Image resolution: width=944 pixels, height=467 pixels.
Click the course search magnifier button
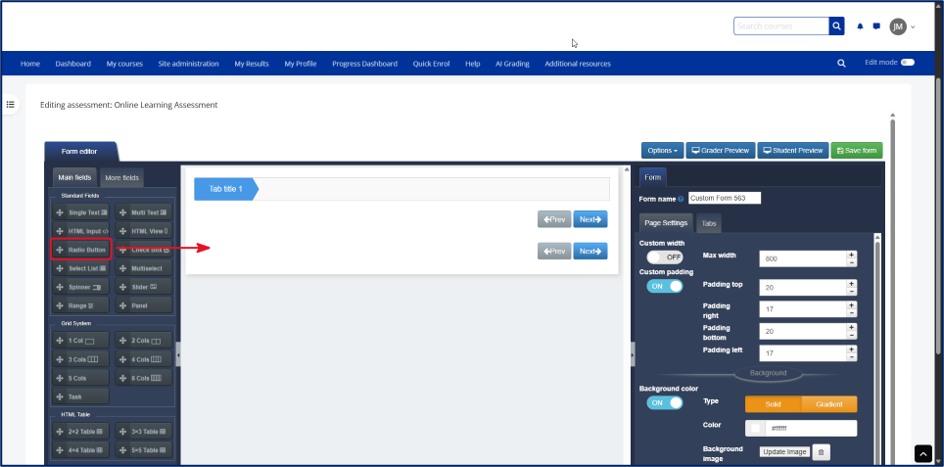coord(836,26)
